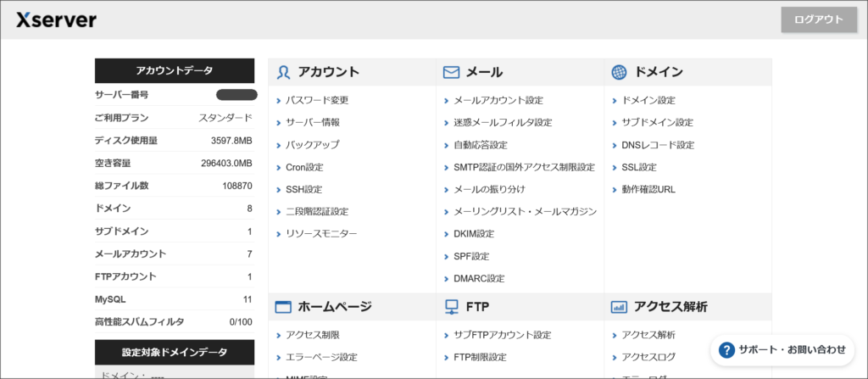Open DMARC設定 link
The image size is (868, 379).
[479, 278]
